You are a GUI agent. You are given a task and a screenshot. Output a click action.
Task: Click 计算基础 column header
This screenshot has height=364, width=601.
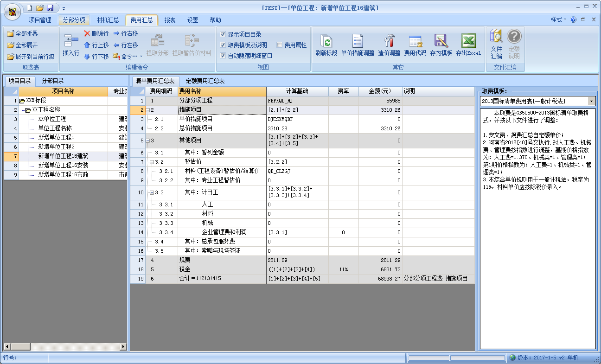tap(297, 91)
